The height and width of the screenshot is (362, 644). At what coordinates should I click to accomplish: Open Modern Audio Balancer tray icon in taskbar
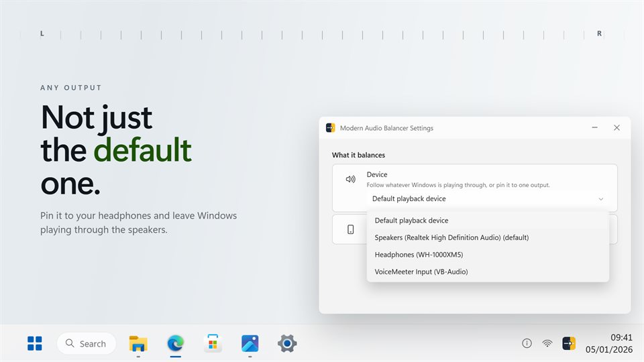[x=569, y=343]
